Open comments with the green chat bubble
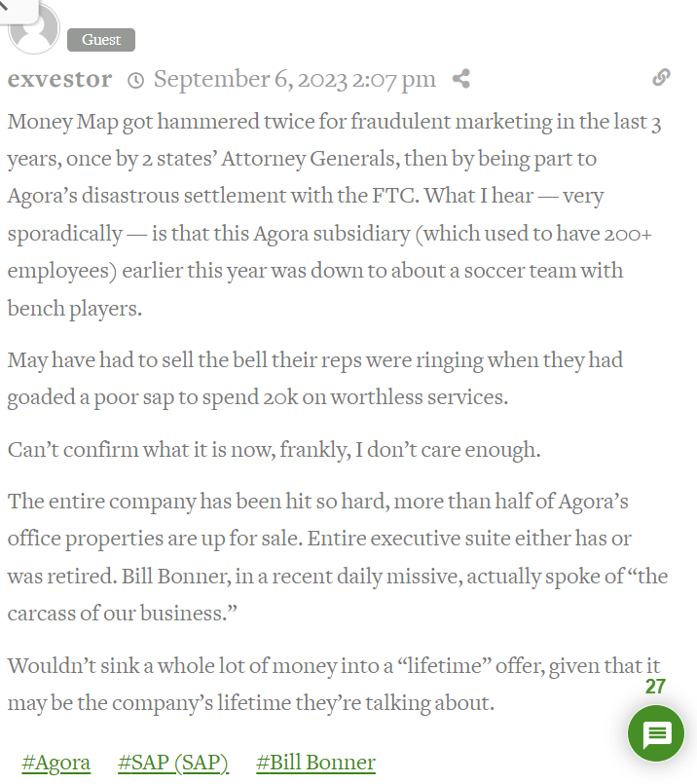The height and width of the screenshot is (784, 697). 656,733
